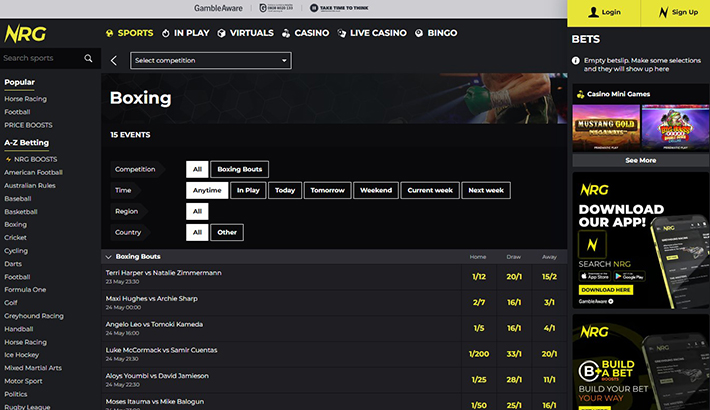Open Live Casino section

pos(372,33)
